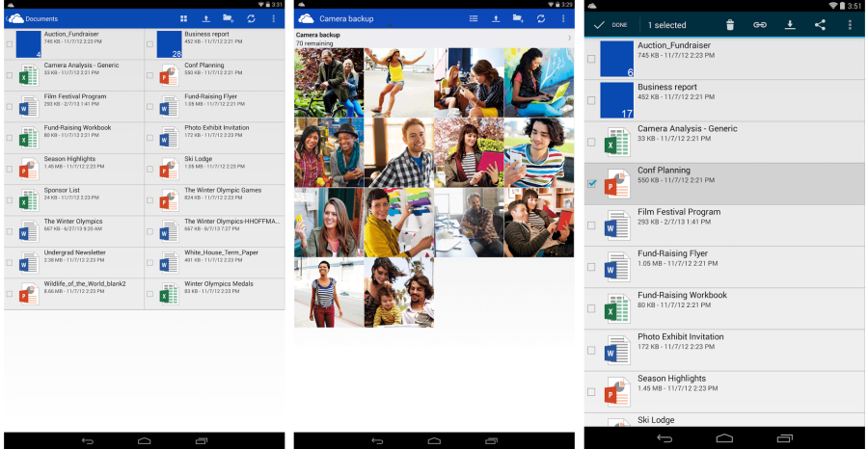Tap upload icon in Documents screen toolbar
The width and height of the screenshot is (868, 449).
click(x=206, y=19)
